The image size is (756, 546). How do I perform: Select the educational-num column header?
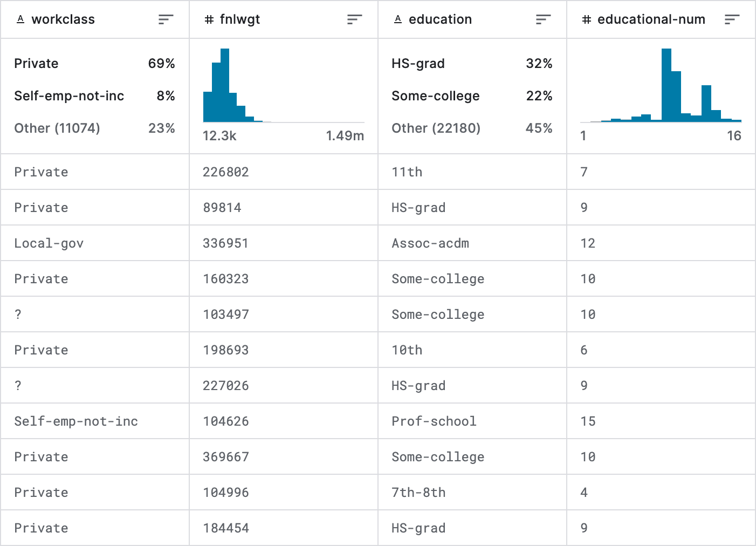pyautogui.click(x=651, y=19)
